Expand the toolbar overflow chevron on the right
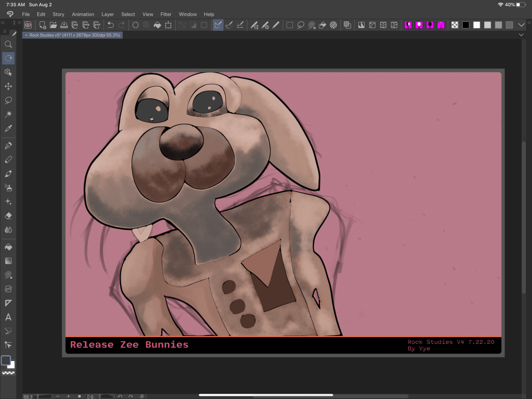This screenshot has height=399, width=532. (x=521, y=24)
